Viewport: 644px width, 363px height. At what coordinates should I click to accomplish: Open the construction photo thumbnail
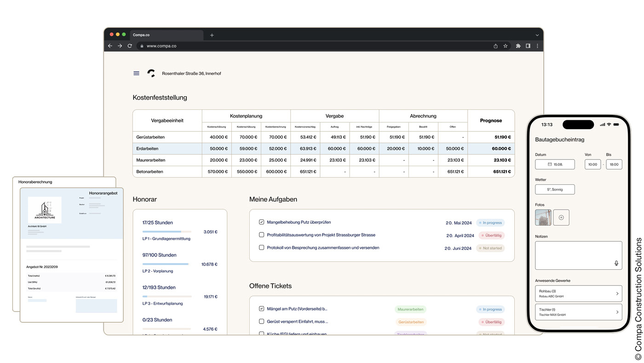[543, 217]
